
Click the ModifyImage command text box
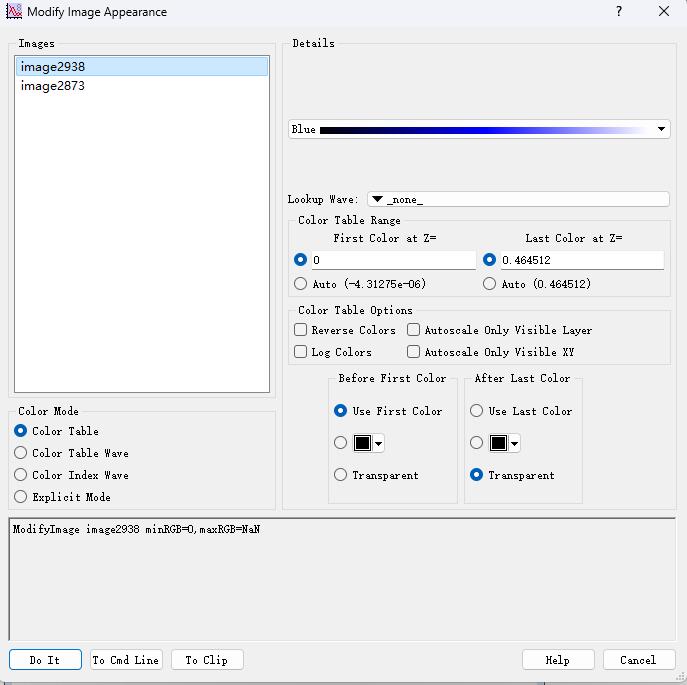point(342,579)
